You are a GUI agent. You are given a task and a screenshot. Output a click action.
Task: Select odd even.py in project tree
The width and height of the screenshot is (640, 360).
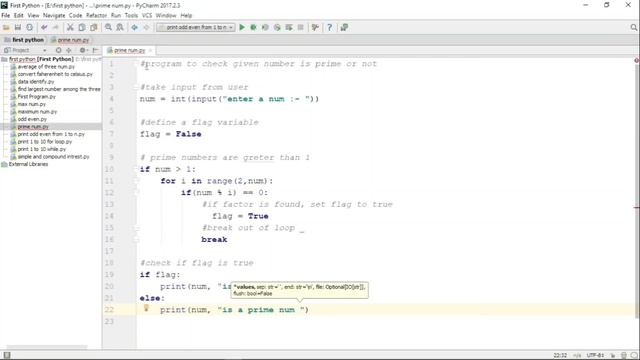[32, 119]
